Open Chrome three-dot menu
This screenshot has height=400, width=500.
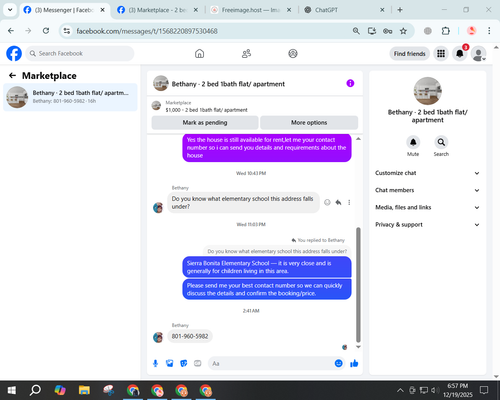tap(489, 31)
